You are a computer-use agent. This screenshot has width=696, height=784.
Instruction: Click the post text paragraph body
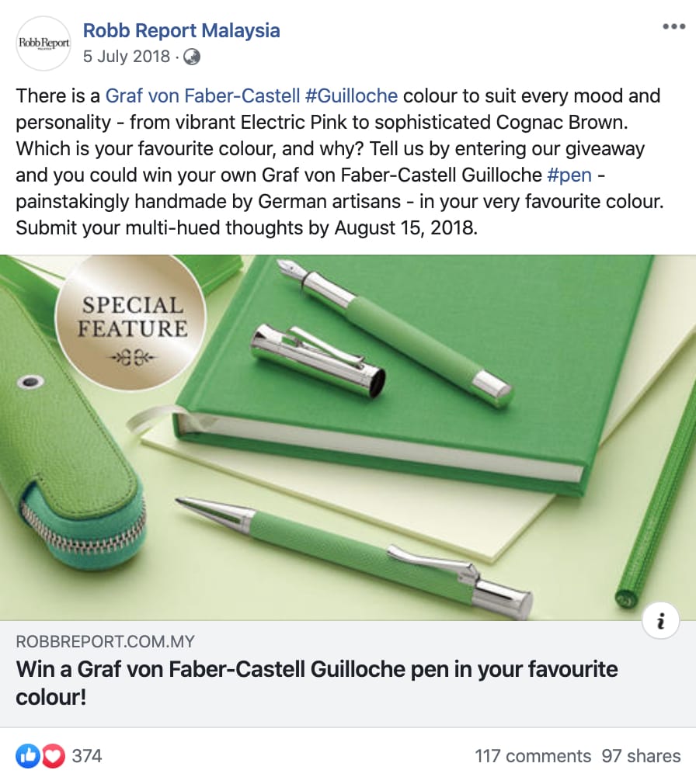[340, 161]
